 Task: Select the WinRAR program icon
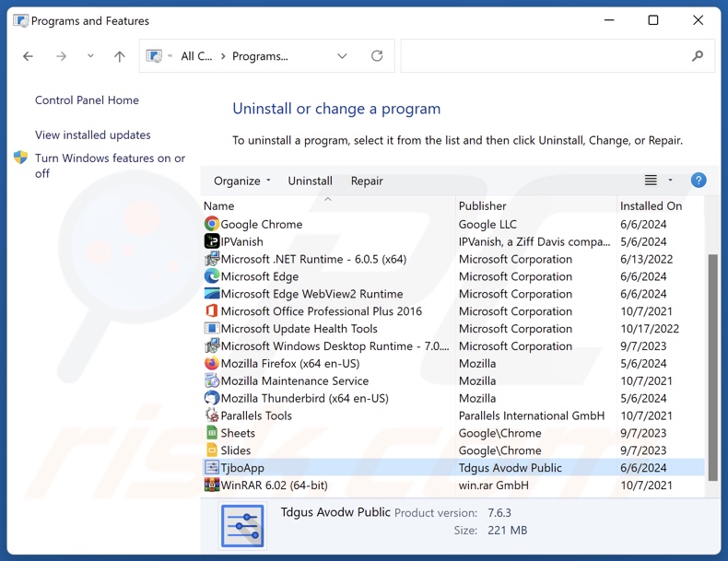coord(212,485)
